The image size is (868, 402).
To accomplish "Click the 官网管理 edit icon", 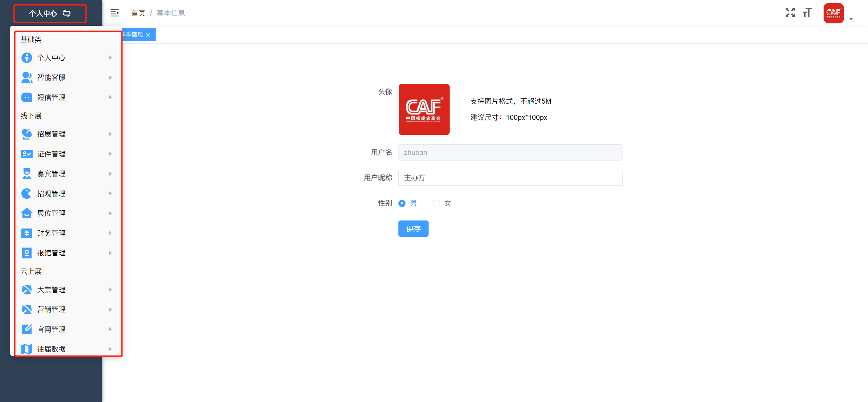I will point(26,329).
